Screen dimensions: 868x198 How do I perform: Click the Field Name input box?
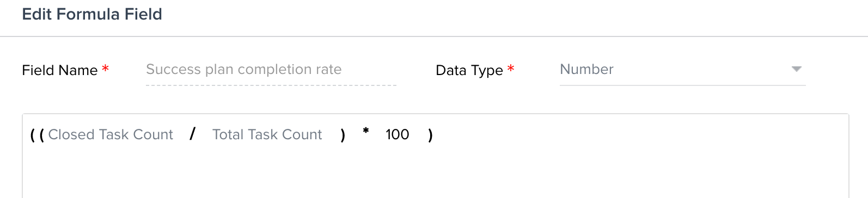(x=271, y=70)
